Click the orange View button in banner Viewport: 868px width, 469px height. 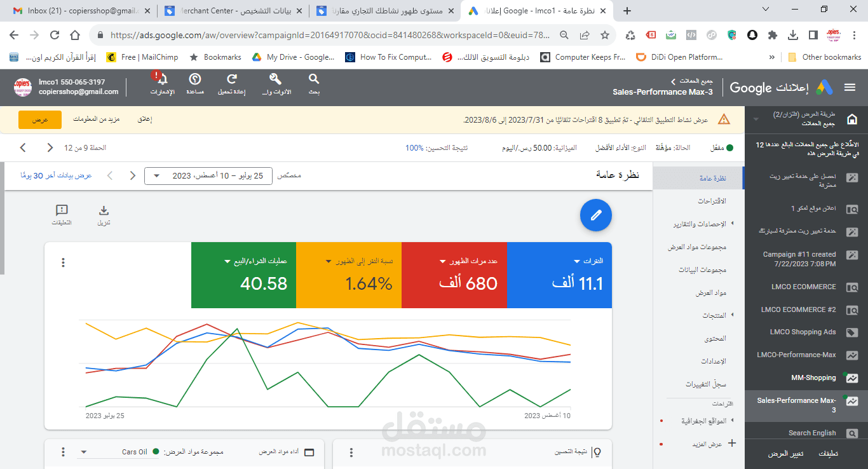tap(40, 119)
